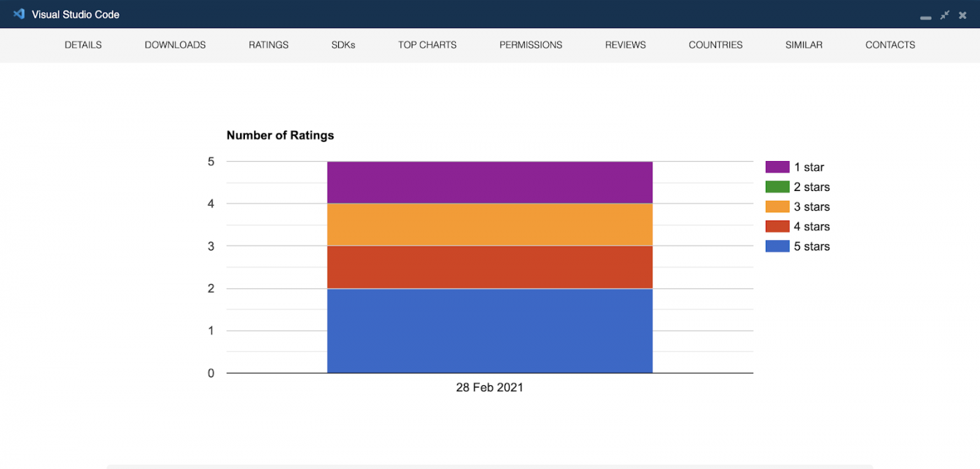Screen dimensions: 980x469
Task: Open the REVIEWS tab
Action: (x=626, y=45)
